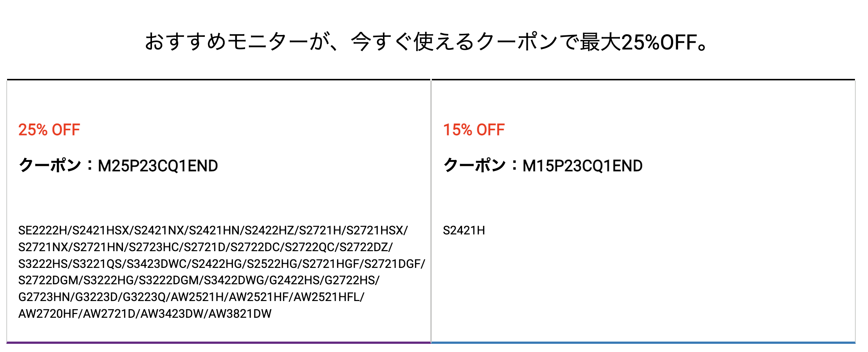Screen dimensions: 868x352
Task: Click model AW2720HF in the last line
Action: pos(48,314)
